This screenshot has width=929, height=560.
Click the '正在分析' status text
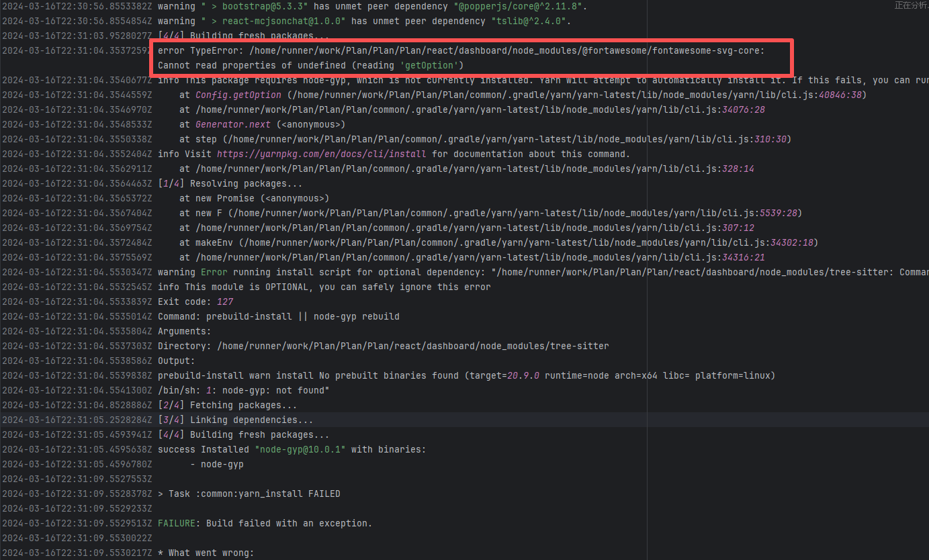pos(910,5)
